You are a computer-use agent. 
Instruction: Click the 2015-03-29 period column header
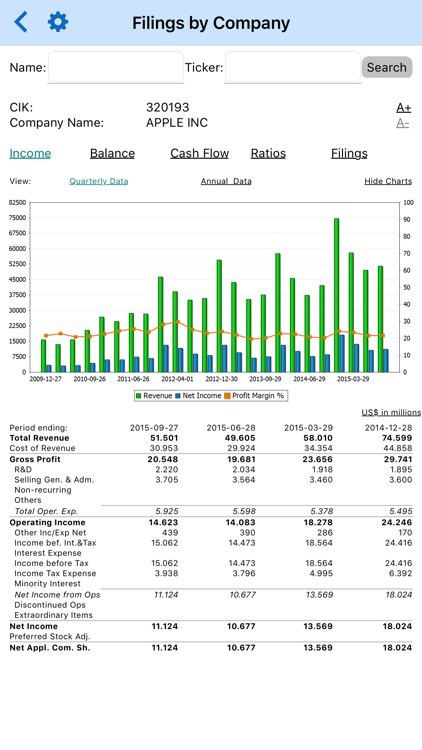point(309,428)
